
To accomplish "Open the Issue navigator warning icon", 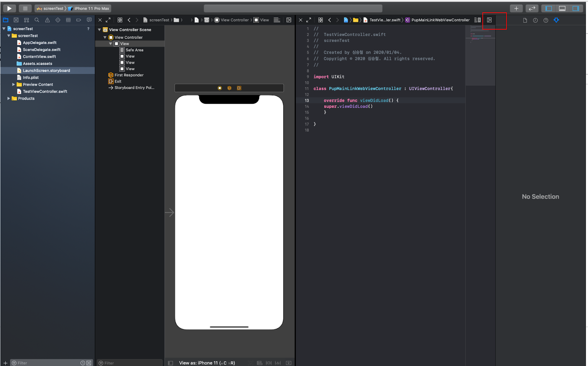I will [x=47, y=20].
